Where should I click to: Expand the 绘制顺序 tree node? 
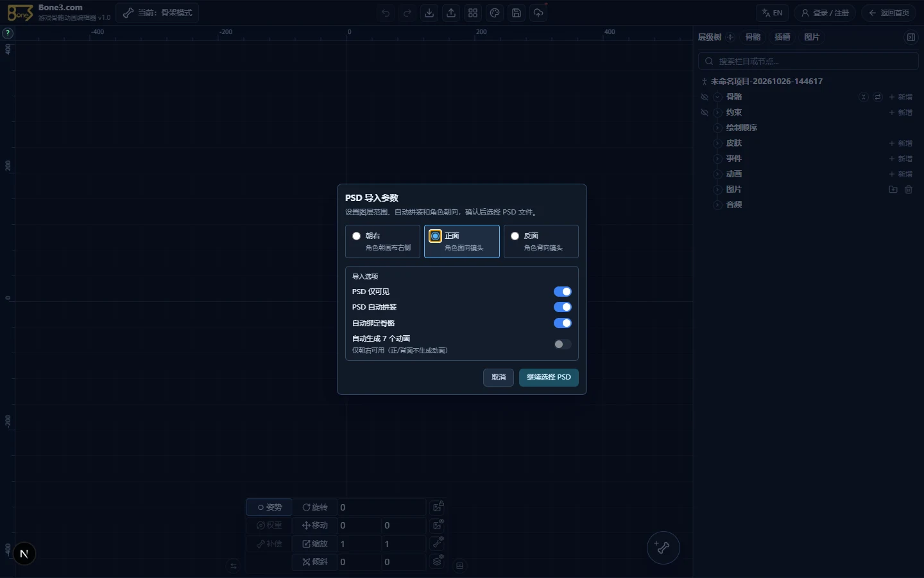point(717,128)
